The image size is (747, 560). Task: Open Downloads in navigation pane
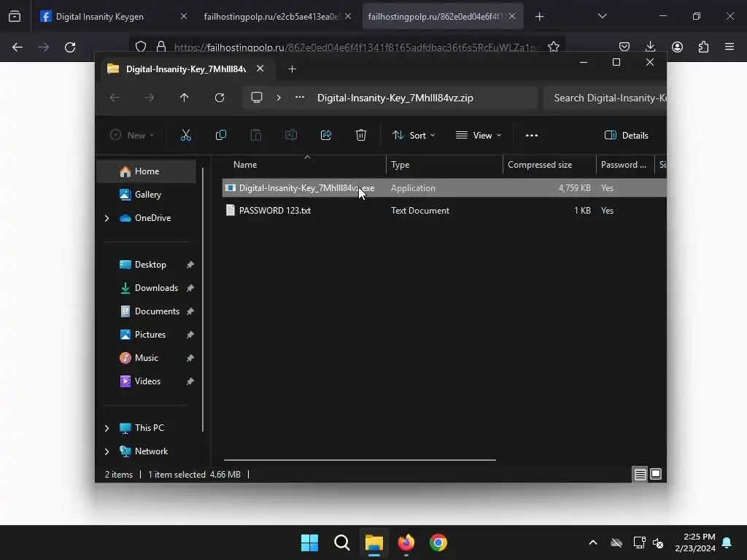147,288
